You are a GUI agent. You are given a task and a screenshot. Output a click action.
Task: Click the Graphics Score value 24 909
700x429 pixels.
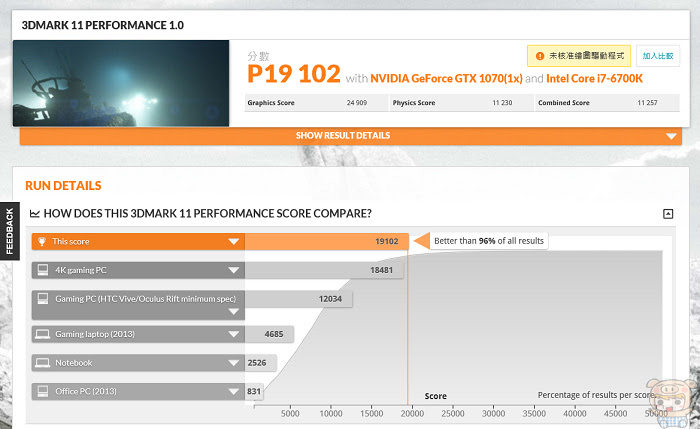357,103
